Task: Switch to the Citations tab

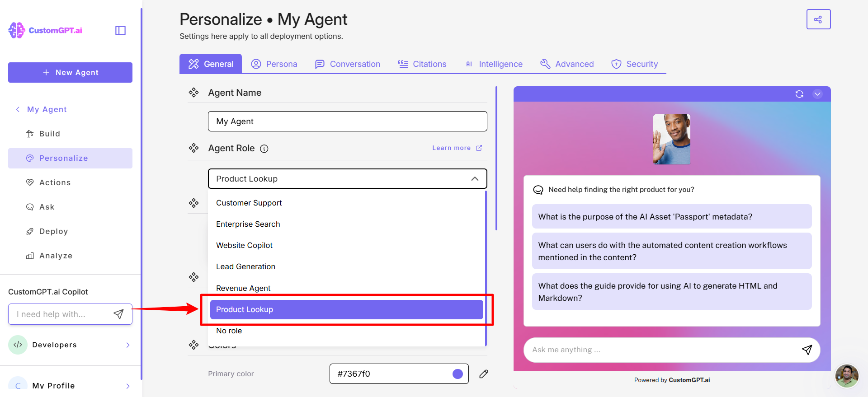Action: coord(422,64)
